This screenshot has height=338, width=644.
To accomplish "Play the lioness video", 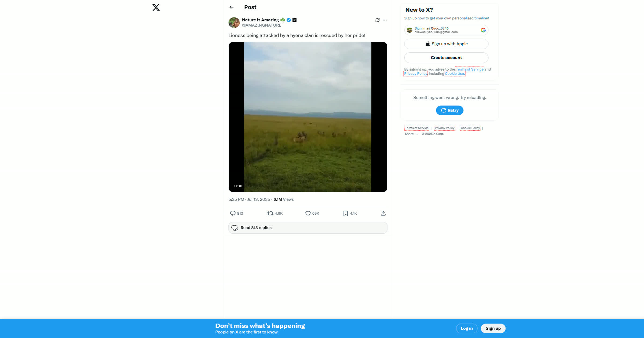I will tap(308, 117).
